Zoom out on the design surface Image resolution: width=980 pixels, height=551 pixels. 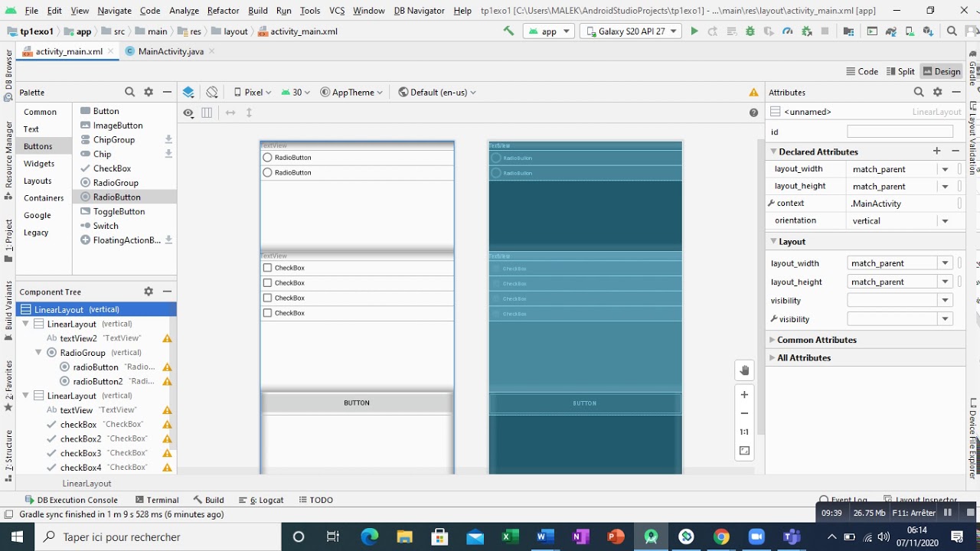[x=744, y=413]
